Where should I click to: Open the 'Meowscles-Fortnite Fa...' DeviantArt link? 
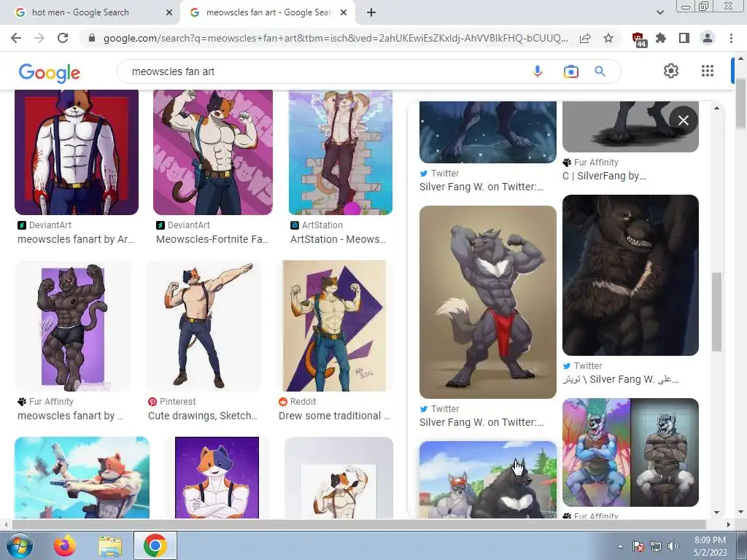pyautogui.click(x=212, y=239)
